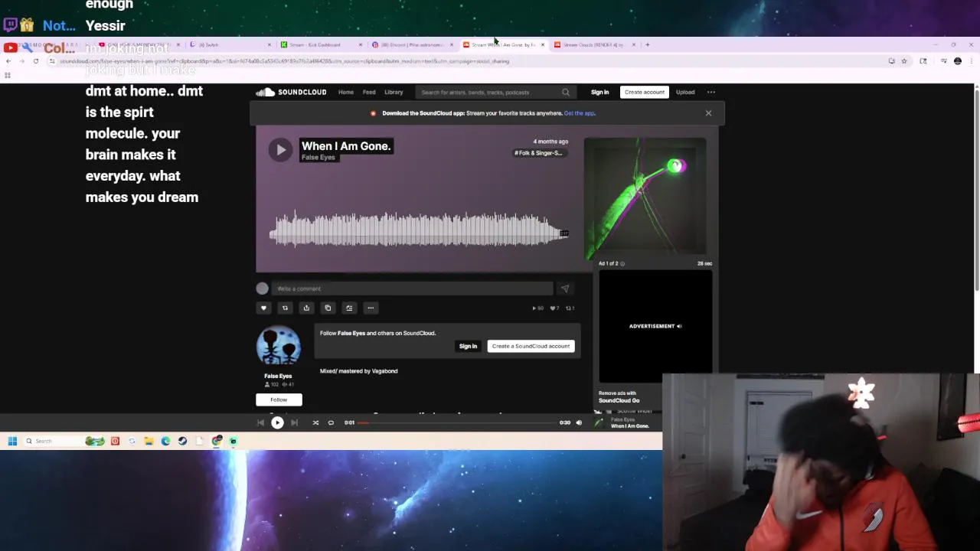Toggle the player volume speaker
Viewport: 980px width, 551px height.
click(579, 422)
